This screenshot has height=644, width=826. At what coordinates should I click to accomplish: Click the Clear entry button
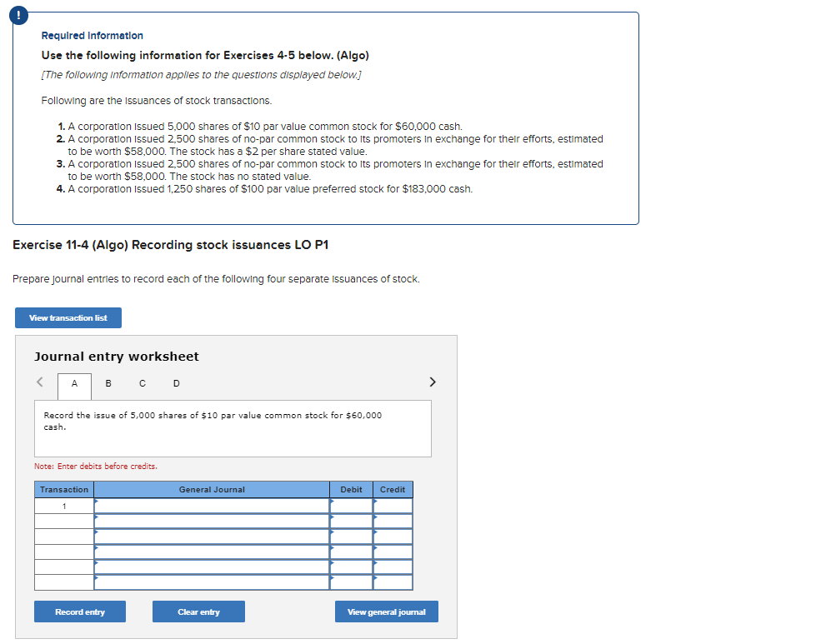pyautogui.click(x=198, y=611)
